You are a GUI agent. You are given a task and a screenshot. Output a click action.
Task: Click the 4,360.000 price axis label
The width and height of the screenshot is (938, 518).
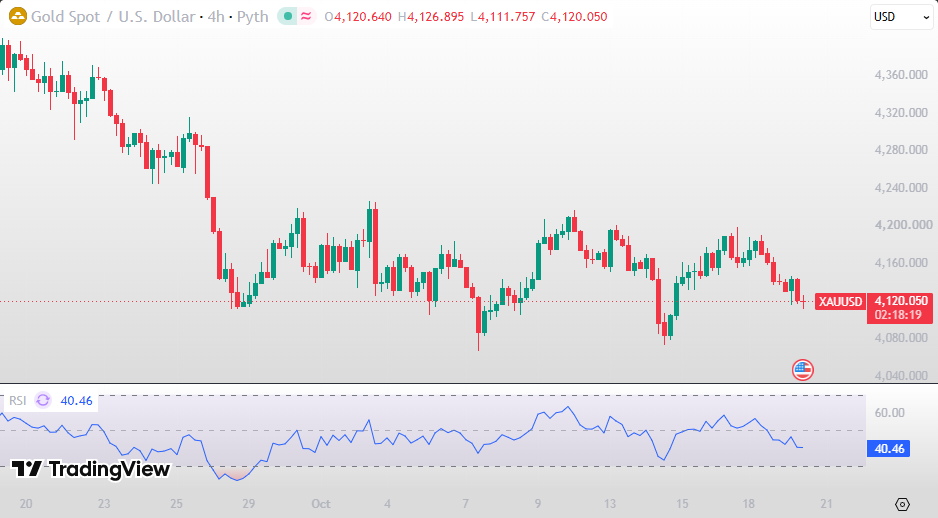click(x=901, y=75)
